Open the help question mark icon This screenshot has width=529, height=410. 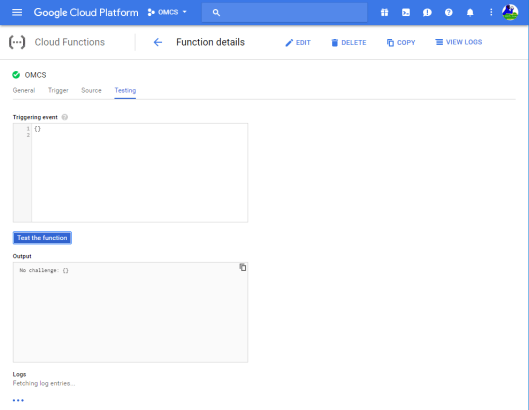coord(448,12)
